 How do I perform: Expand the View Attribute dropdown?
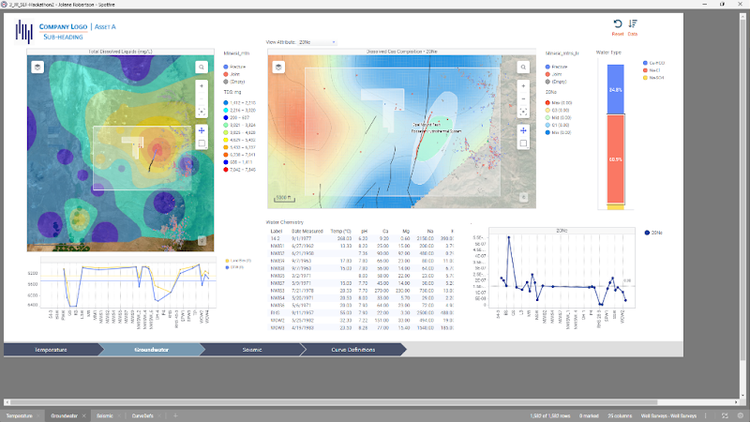317,42
